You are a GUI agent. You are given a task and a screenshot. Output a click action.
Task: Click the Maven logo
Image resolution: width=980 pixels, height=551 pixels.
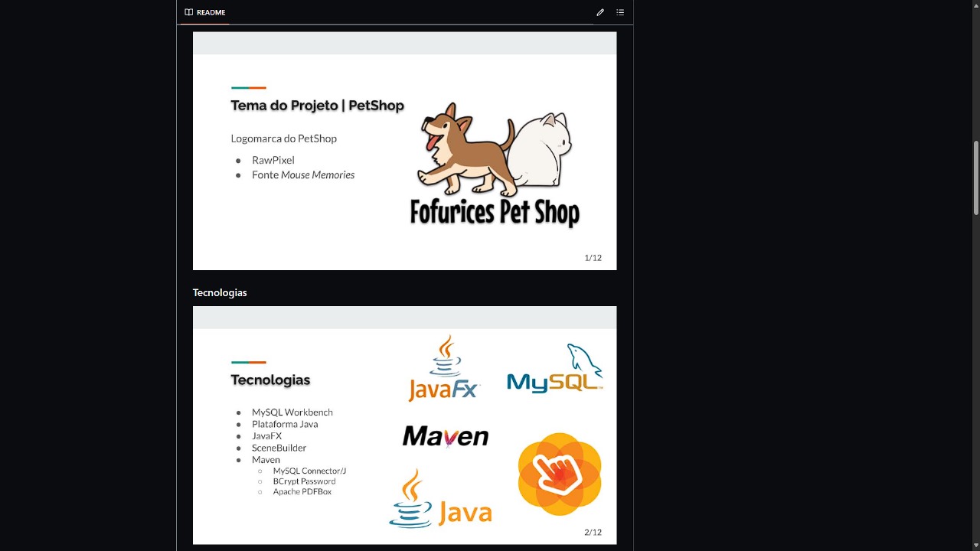pyautogui.click(x=446, y=436)
